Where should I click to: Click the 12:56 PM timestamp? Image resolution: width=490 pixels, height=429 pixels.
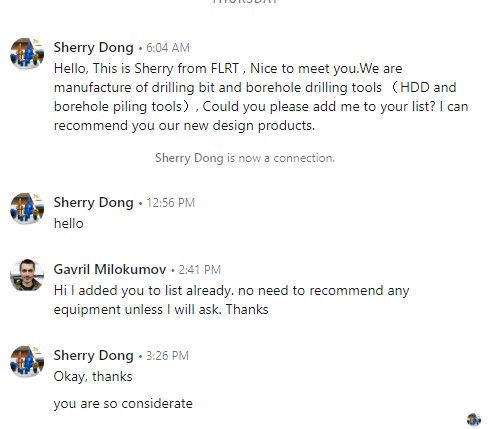click(171, 203)
